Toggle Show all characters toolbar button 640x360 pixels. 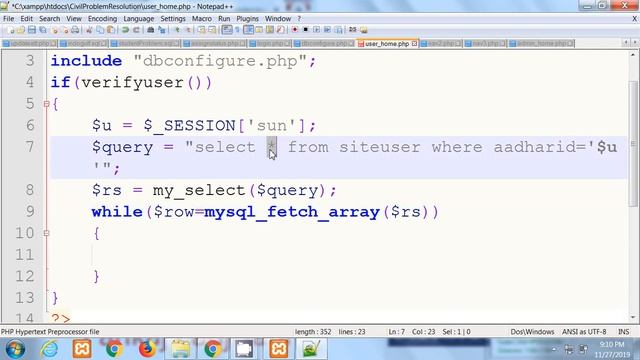click(237, 30)
